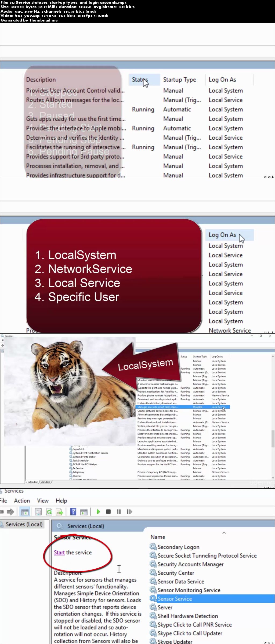Click the green Start Service play icon
275x644 pixels.
pos(98,512)
